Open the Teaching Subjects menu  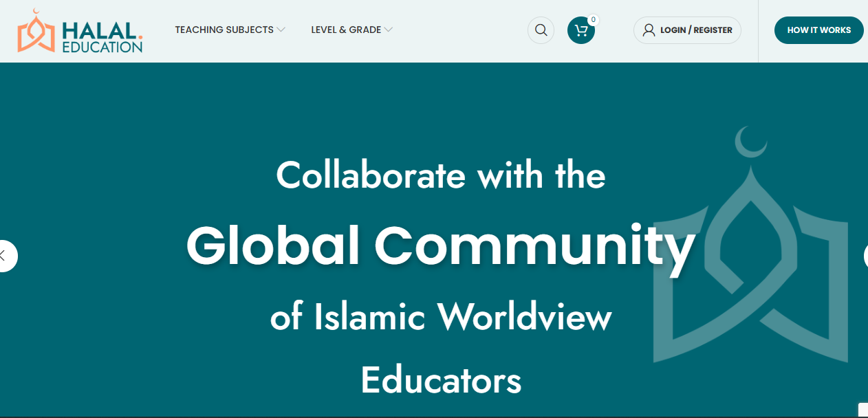[224, 30]
